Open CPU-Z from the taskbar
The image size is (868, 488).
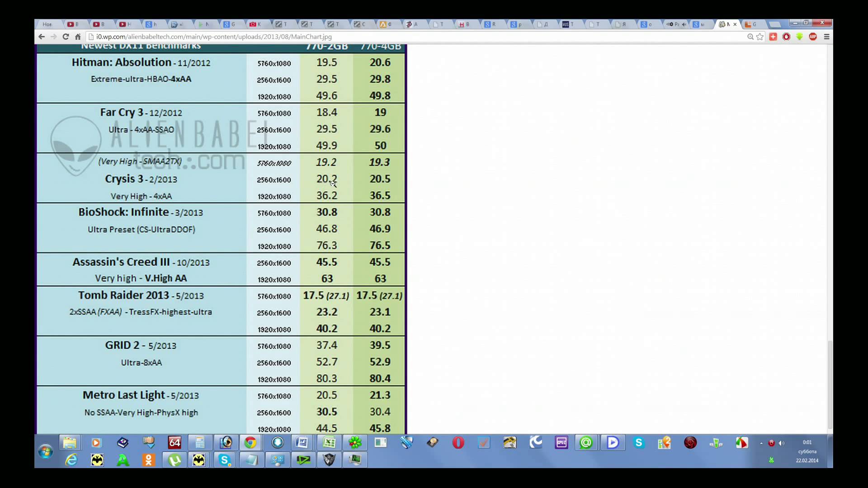click(561, 443)
